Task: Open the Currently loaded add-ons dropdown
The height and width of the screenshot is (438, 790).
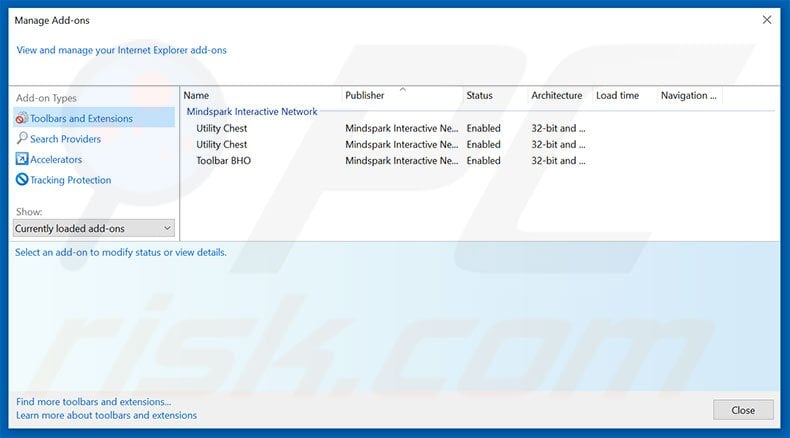Action: pyautogui.click(x=94, y=228)
